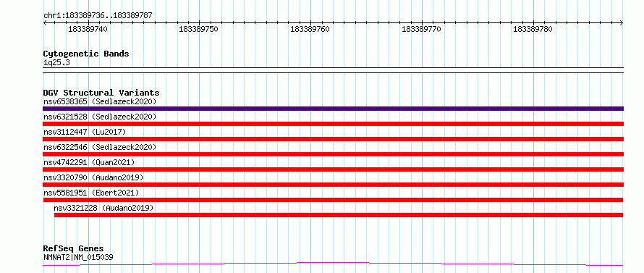Open the NMNAT2|NM_015039 gene label
Screen dimensions: 644x273
click(x=78, y=257)
